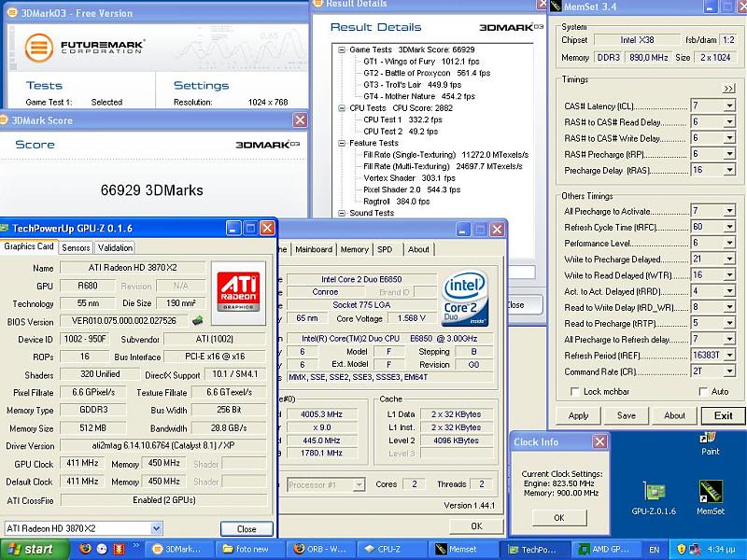The image size is (747, 560).
Task: Open the Precharge Delay (tRAS) dropdown
Action: click(x=729, y=170)
